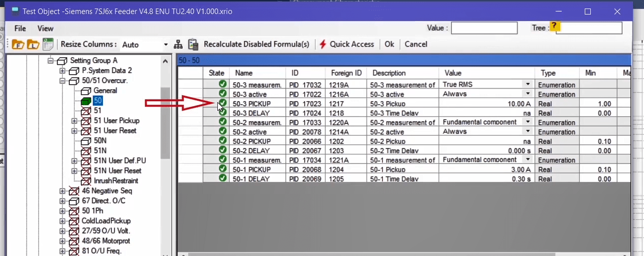Screen dimensions: 644x256
Task: Open the Resize Columns Auto dropdown
Action: click(166, 45)
